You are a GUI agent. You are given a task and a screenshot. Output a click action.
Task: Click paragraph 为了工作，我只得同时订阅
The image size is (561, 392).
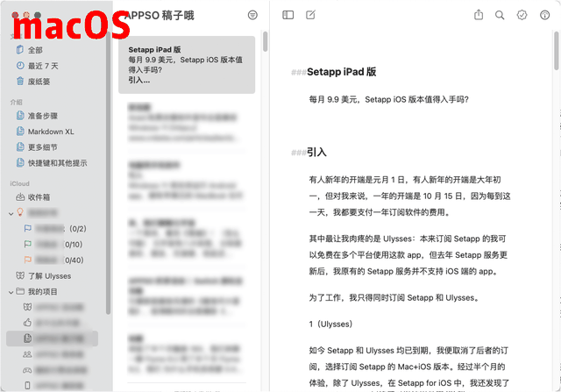[x=394, y=297]
